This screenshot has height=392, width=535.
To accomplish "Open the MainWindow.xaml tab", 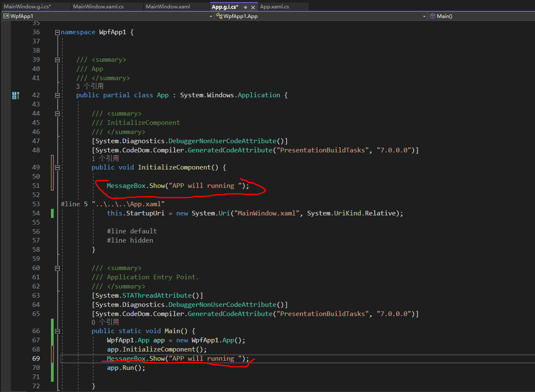I will tap(168, 7).
